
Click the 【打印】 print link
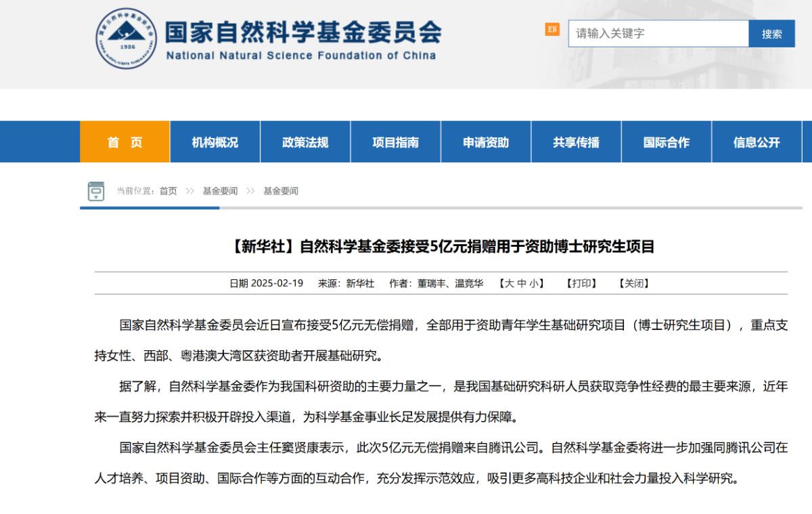(x=581, y=283)
